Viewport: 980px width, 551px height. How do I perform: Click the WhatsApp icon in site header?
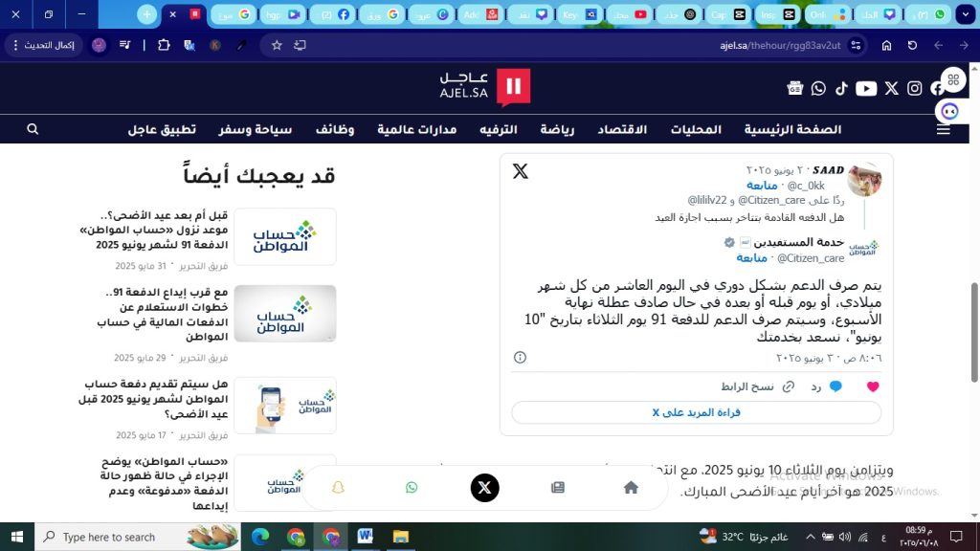(818, 88)
